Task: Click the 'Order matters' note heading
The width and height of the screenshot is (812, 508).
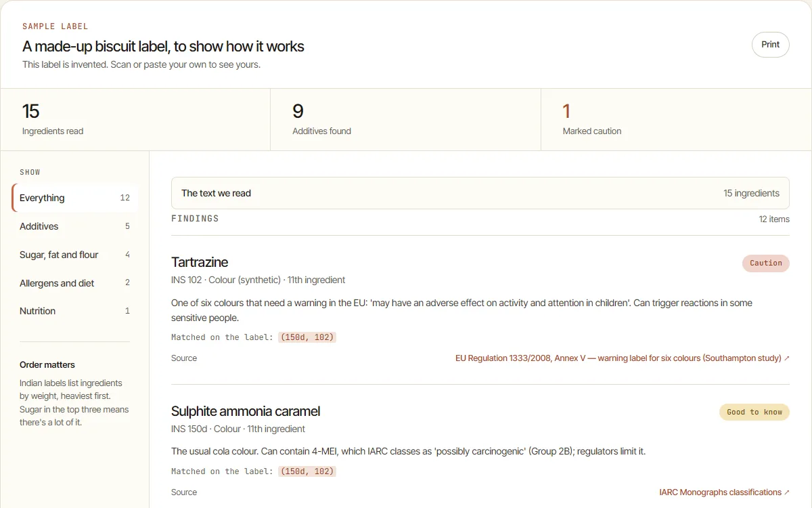Action: 47,365
